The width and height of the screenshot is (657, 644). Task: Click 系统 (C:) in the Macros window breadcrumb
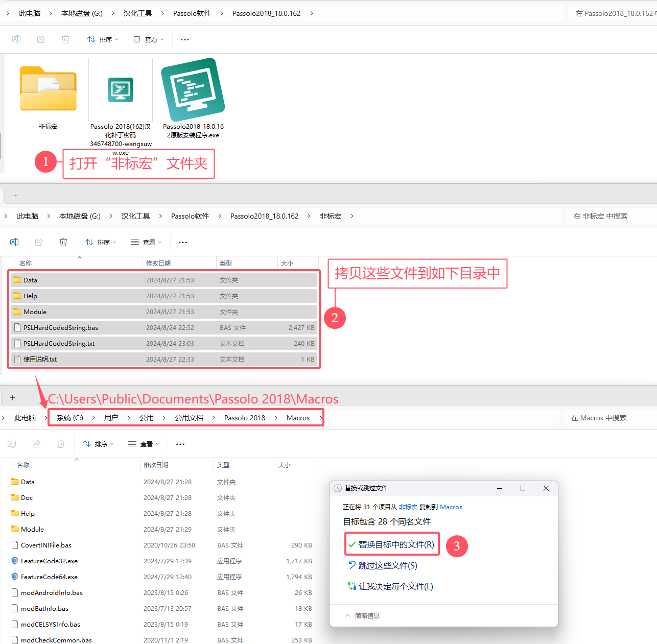pyautogui.click(x=70, y=418)
